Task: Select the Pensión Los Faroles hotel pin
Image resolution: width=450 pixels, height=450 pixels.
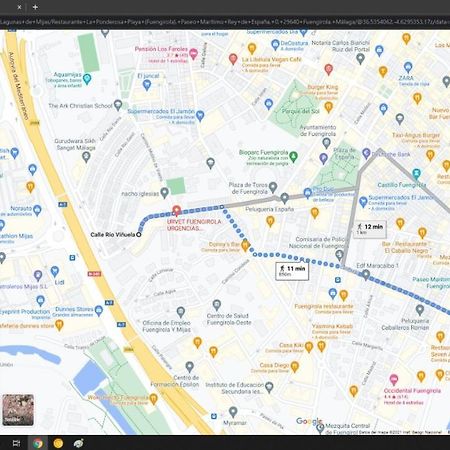Action: (193, 53)
